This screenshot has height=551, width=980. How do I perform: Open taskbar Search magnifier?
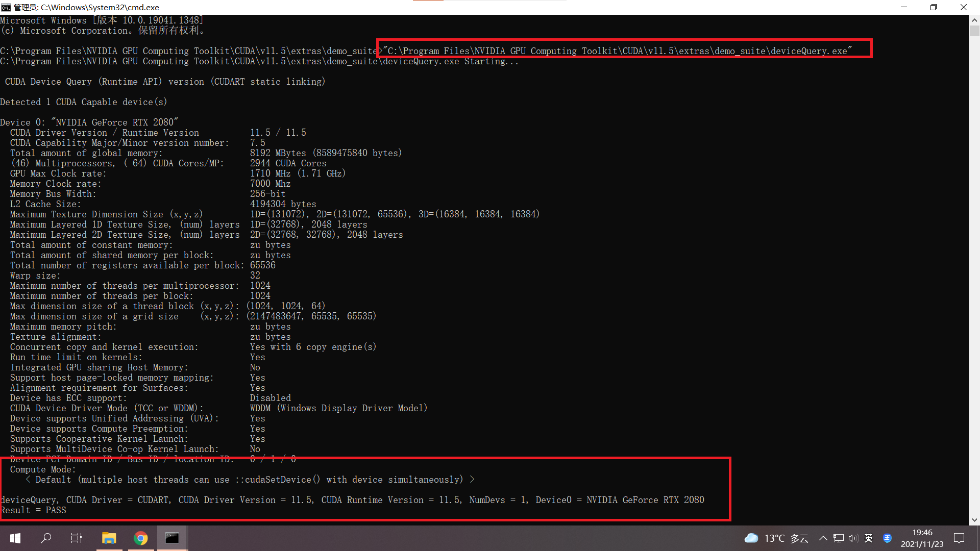[x=46, y=538]
